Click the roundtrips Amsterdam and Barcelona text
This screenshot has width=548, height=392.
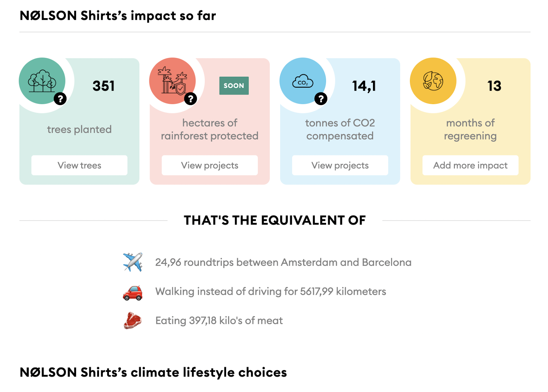click(283, 262)
